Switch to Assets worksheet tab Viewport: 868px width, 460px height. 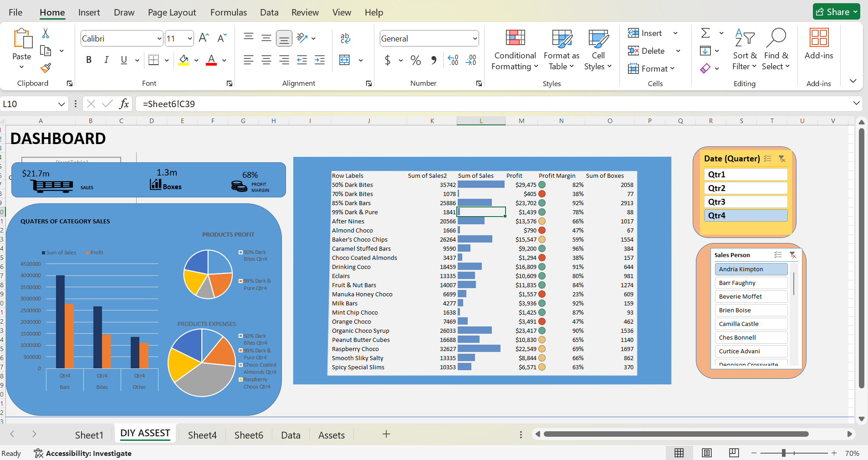[x=332, y=435]
